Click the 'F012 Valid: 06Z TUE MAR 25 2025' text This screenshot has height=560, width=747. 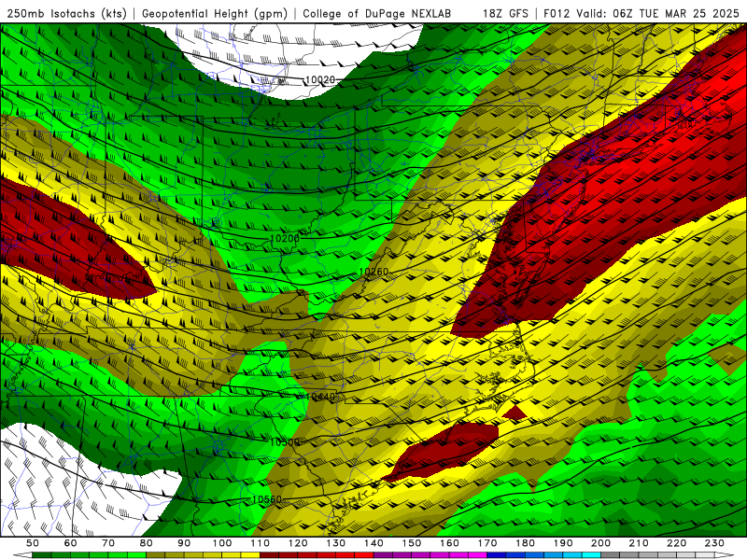[641, 13]
